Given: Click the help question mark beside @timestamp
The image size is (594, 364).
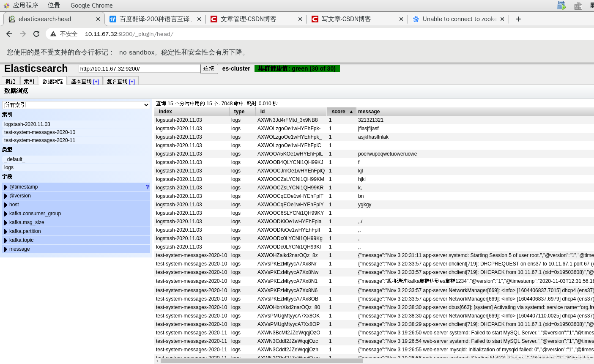Looking at the screenshot, I should [x=147, y=187].
